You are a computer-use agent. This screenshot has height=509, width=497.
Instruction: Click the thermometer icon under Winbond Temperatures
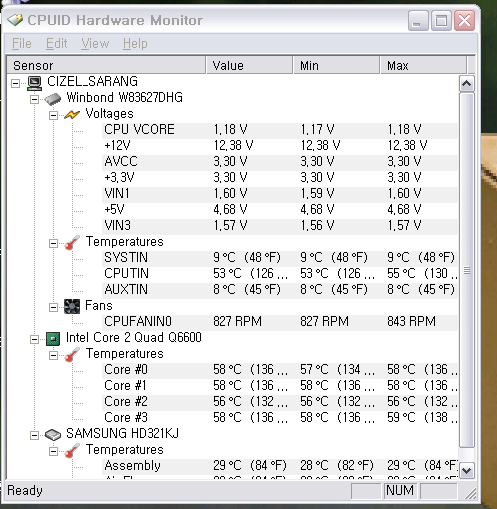pos(72,242)
